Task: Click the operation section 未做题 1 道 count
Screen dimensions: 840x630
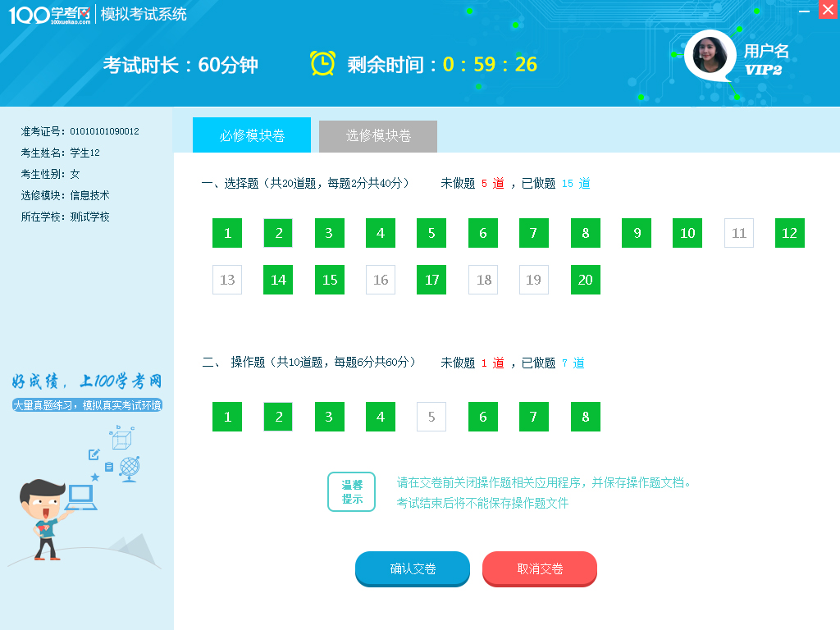Action: [x=472, y=363]
